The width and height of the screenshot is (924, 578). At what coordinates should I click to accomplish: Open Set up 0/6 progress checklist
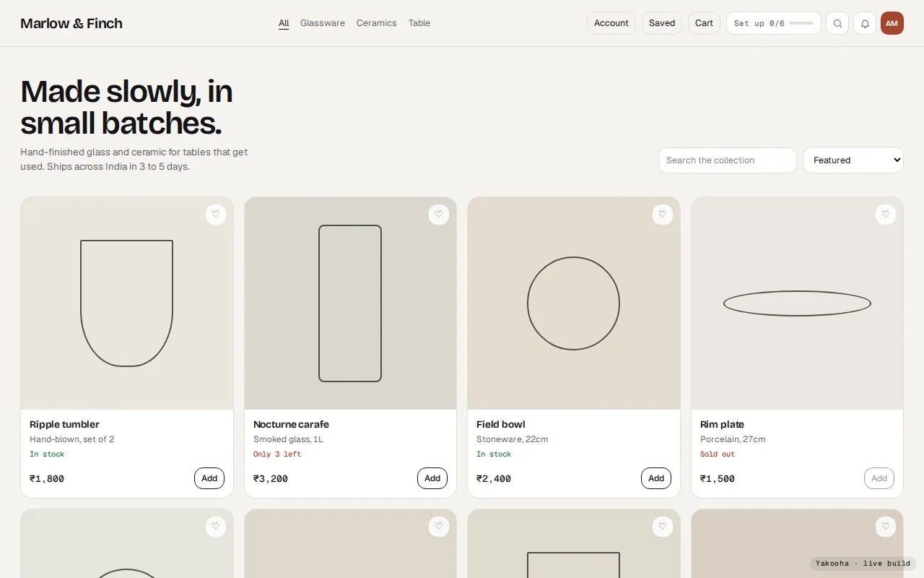click(x=774, y=23)
